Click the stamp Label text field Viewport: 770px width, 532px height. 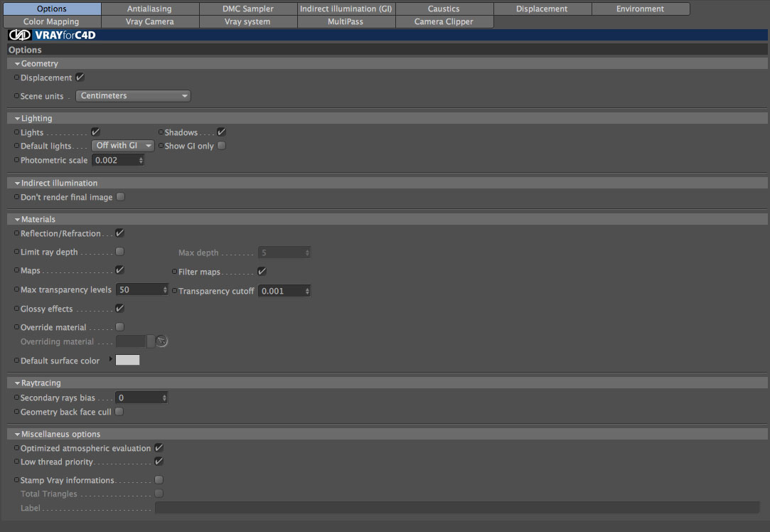[457, 507]
